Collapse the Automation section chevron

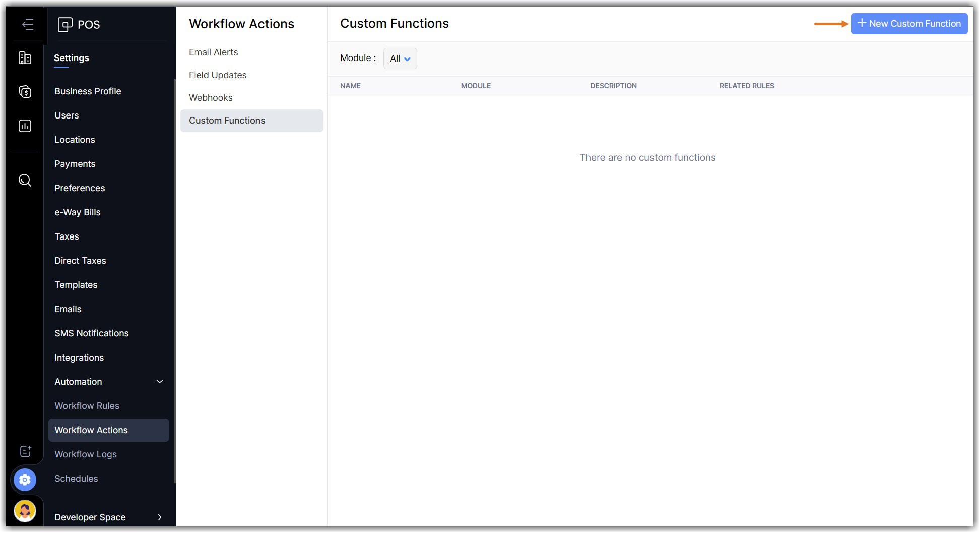click(x=160, y=382)
